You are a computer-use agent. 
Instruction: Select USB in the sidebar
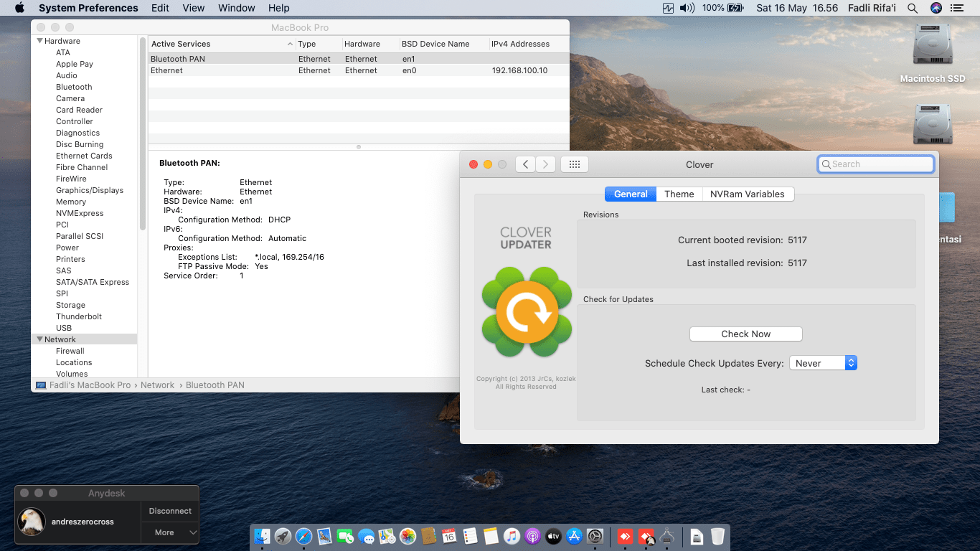[x=64, y=328]
